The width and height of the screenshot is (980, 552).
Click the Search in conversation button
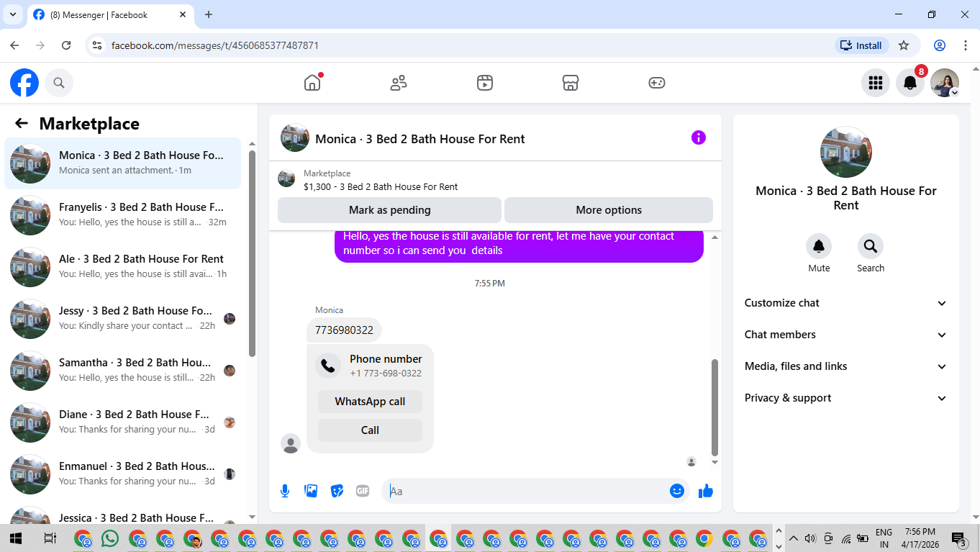click(871, 246)
